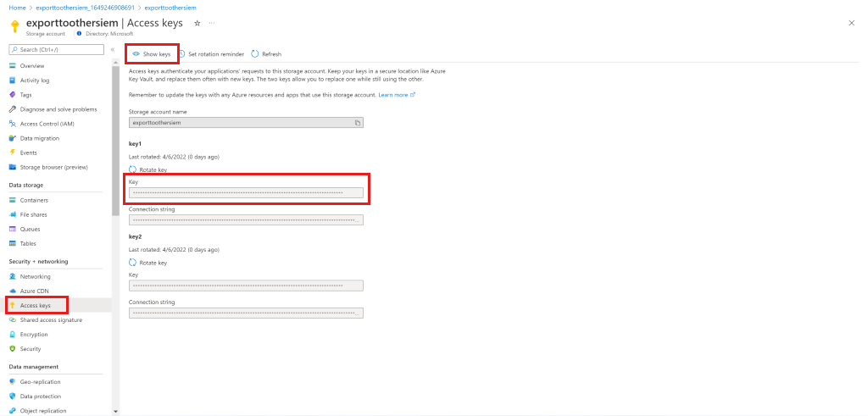
Task: Click Rotate key under key2
Action: point(147,263)
